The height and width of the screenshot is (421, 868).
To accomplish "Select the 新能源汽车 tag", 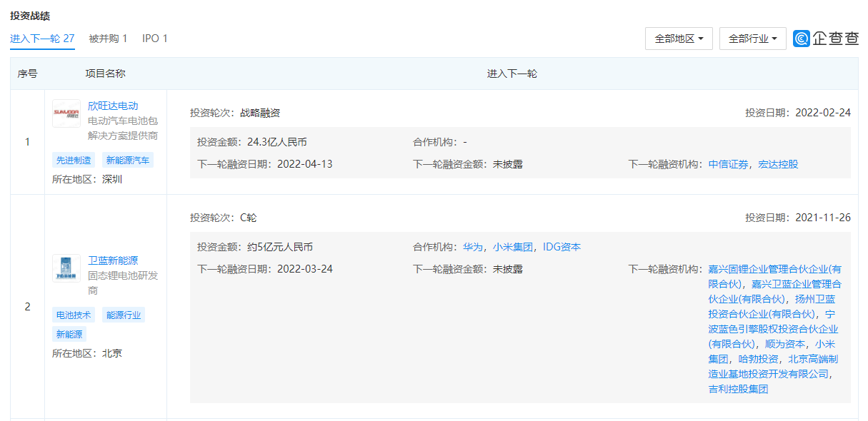I will (127, 161).
